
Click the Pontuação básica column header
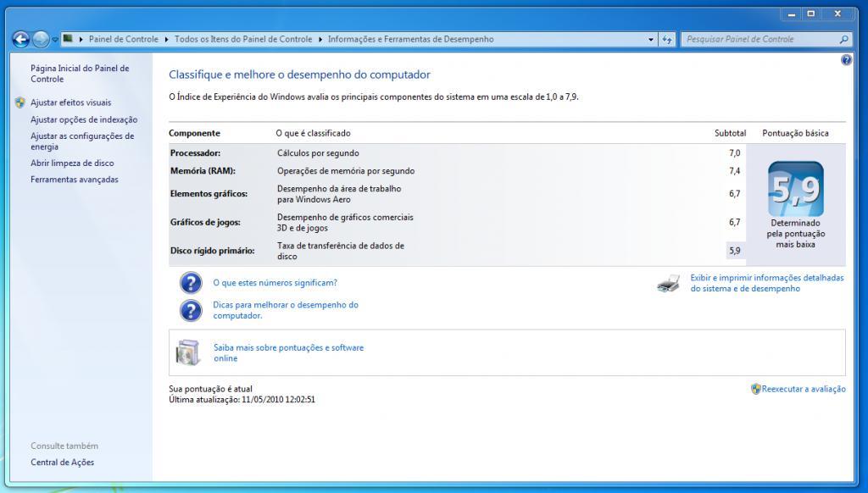795,133
